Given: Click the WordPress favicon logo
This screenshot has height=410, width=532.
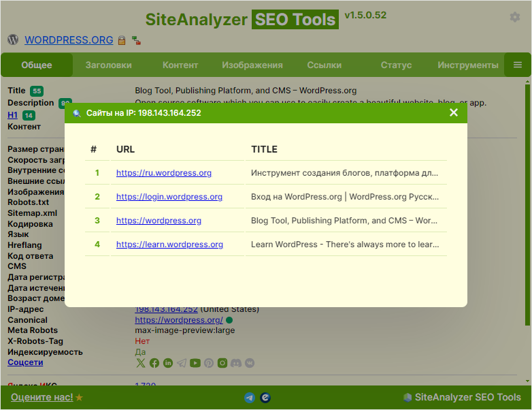Looking at the screenshot, I should (13, 40).
